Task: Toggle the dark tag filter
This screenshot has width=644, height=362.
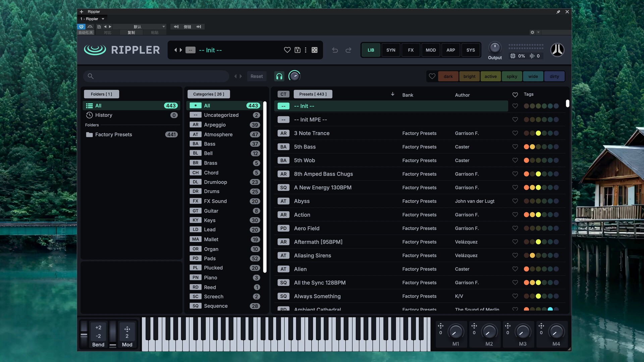Action: (448, 76)
